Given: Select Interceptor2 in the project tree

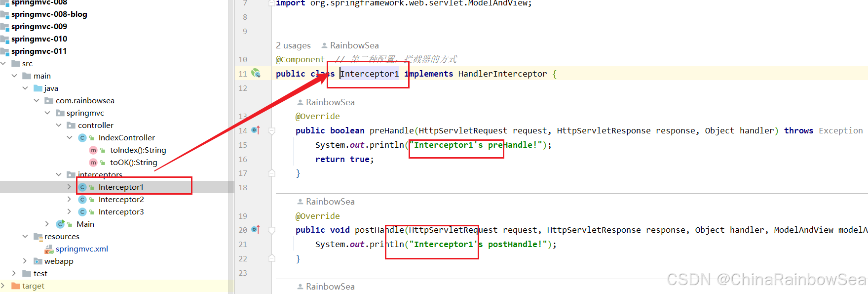Looking at the screenshot, I should pyautogui.click(x=121, y=200).
